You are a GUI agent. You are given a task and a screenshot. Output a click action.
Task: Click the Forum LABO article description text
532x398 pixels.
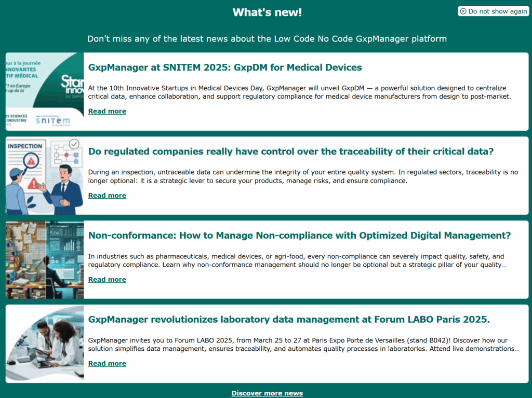pos(303,345)
